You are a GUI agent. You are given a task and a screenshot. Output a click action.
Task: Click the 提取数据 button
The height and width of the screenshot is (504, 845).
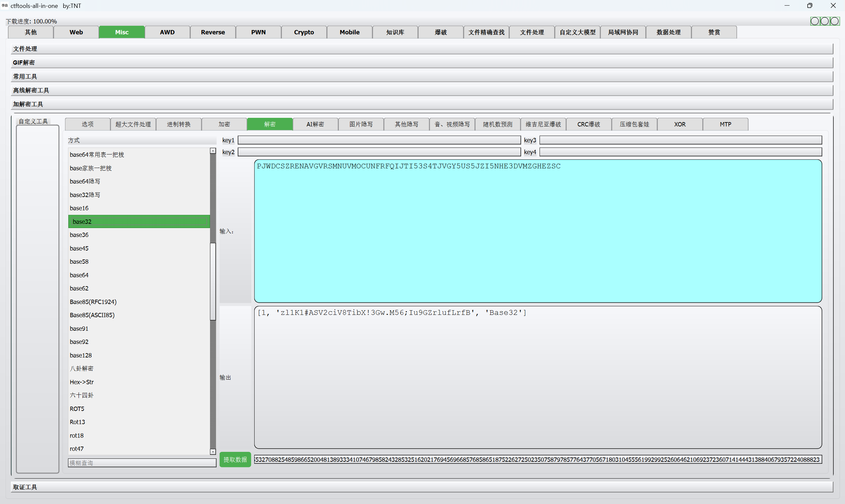click(235, 459)
